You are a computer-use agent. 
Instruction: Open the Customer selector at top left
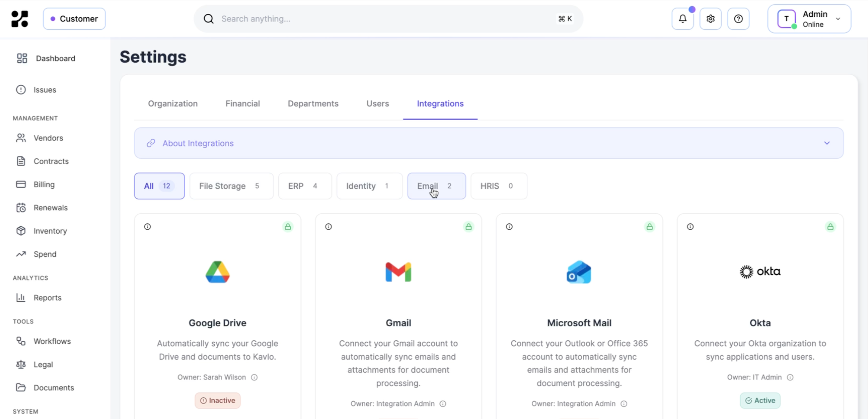pos(75,18)
